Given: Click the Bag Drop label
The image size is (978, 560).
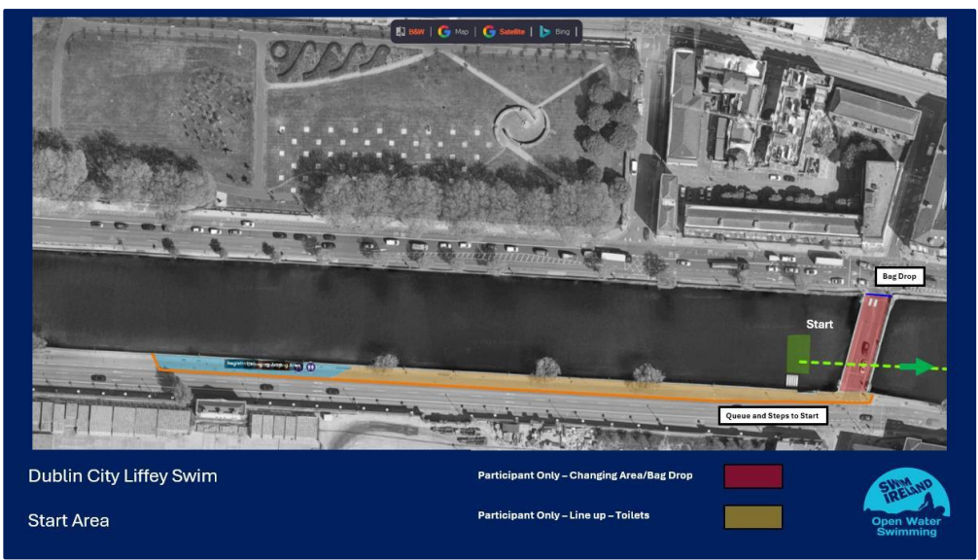Looking at the screenshot, I should point(899,276).
